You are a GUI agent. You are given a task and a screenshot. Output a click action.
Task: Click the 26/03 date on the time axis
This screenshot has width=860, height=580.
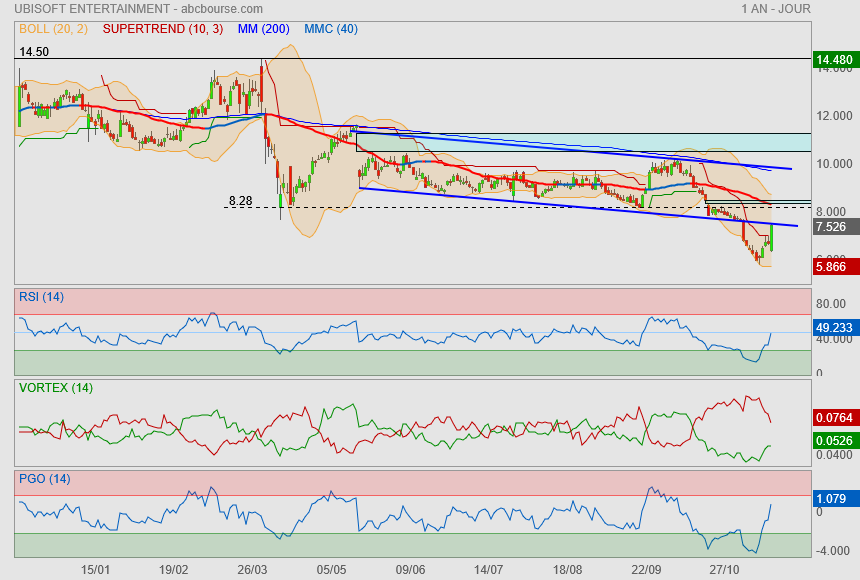point(252,569)
